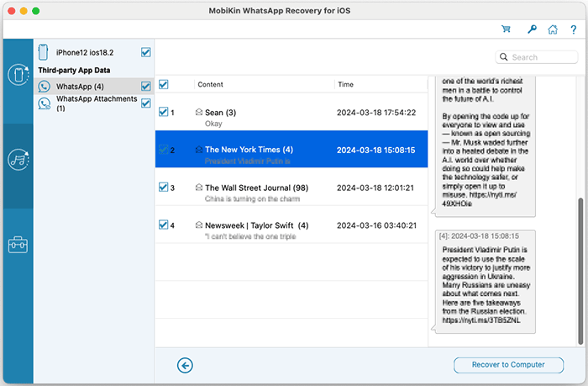The image size is (588, 386).
Task: Toggle the iPhone12 ios18.2 checkbox
Action: coord(146,52)
